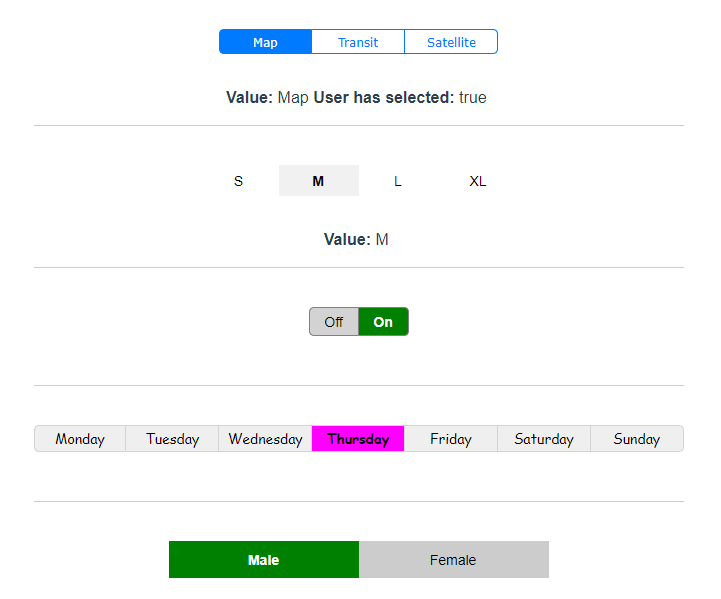Choose the Female option
This screenshot has height=599, width=721.
point(453,560)
